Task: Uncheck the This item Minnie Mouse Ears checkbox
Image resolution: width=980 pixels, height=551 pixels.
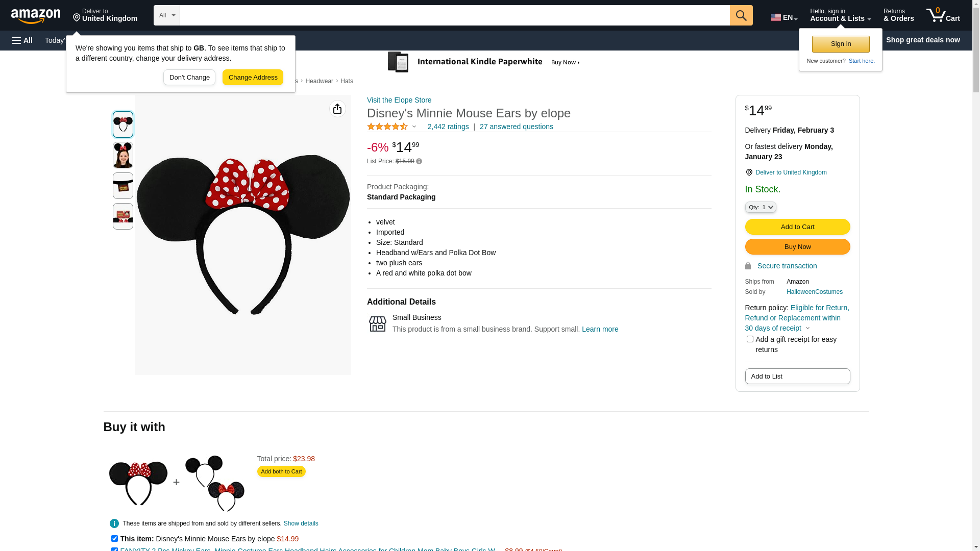Action: click(114, 539)
